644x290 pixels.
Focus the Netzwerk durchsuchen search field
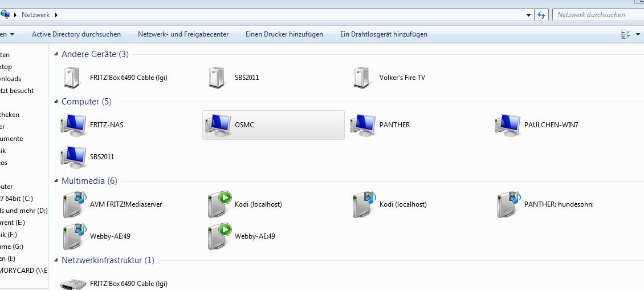(598, 15)
